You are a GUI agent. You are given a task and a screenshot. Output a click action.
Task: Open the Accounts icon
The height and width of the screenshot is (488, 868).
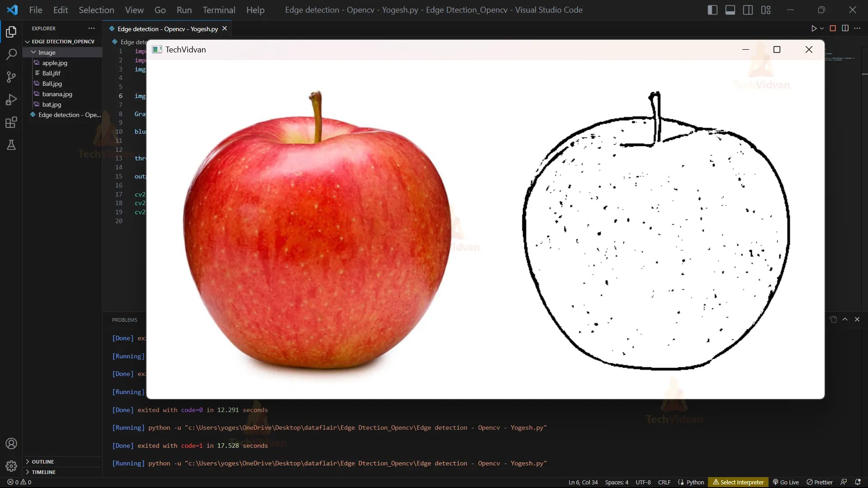point(11,443)
